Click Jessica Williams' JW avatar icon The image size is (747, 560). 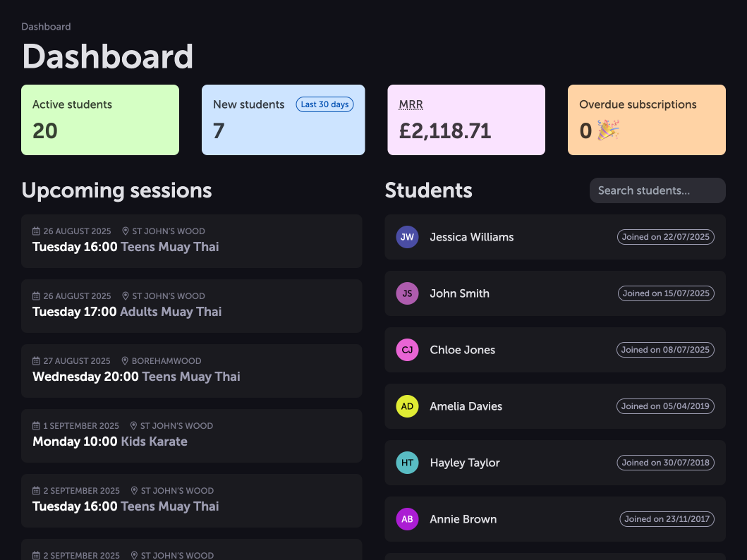coord(407,237)
